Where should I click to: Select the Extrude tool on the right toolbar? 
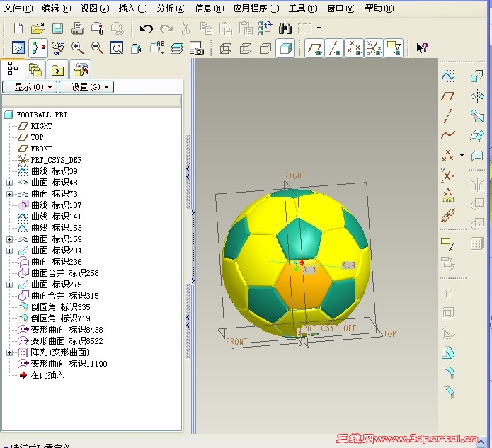pyautogui.click(x=476, y=76)
